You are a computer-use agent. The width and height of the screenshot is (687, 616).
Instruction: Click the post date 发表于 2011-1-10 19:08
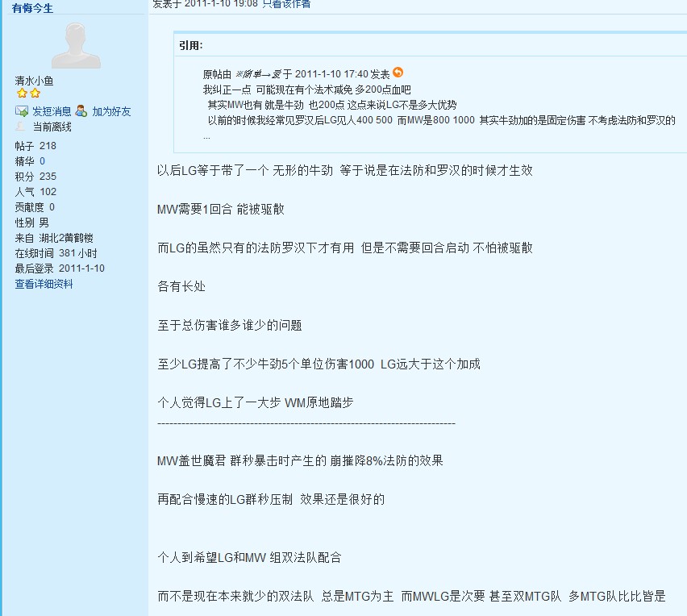tap(205, 4)
